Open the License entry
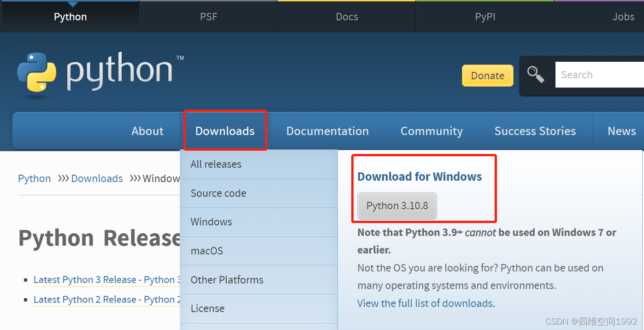Image resolution: width=644 pixels, height=330 pixels. pyautogui.click(x=259, y=308)
